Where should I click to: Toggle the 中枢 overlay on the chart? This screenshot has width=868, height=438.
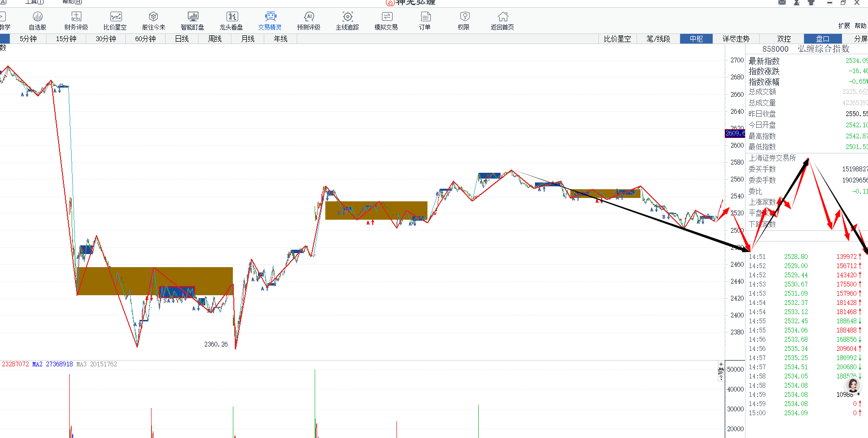tap(696, 39)
